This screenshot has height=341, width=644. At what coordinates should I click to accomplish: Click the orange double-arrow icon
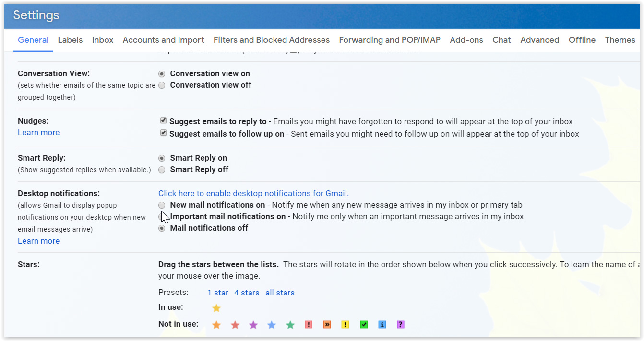click(x=327, y=325)
